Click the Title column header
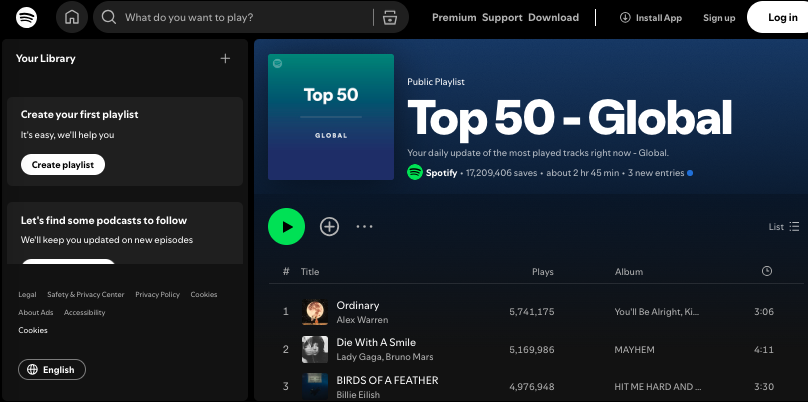This screenshot has width=808, height=402. point(310,272)
